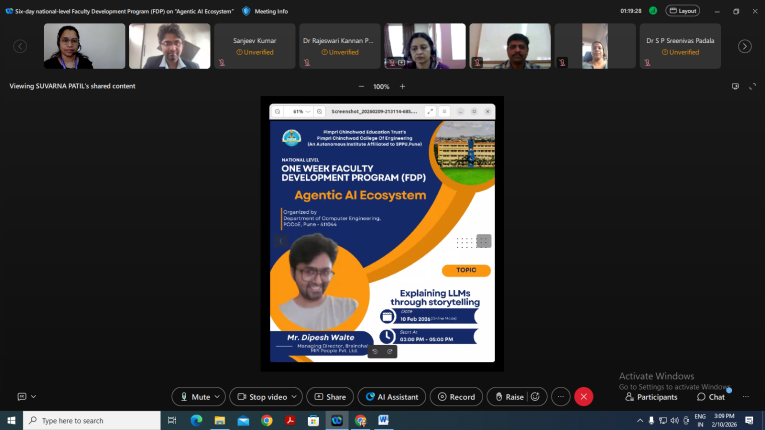This screenshot has height=430, width=765.
Task: Open more options ellipsis in meeting controls
Action: (561, 397)
